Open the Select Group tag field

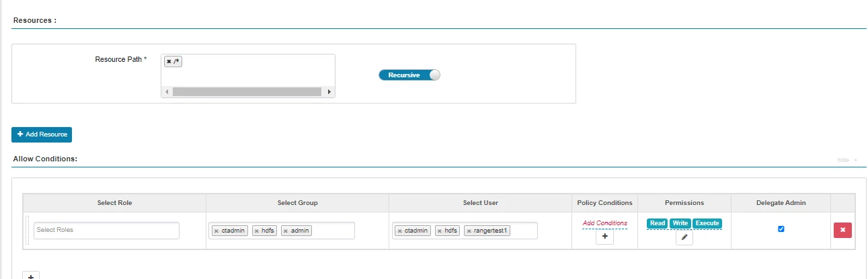click(282, 231)
